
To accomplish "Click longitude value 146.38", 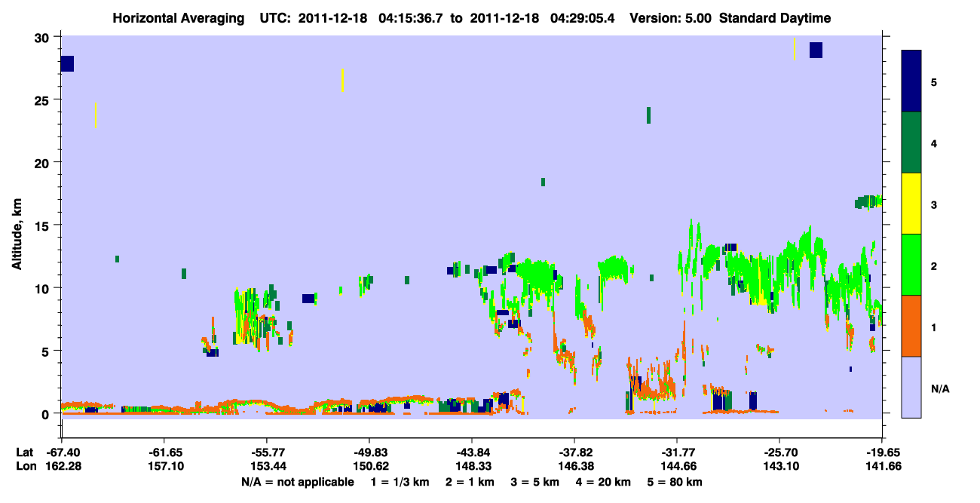I will click(574, 467).
